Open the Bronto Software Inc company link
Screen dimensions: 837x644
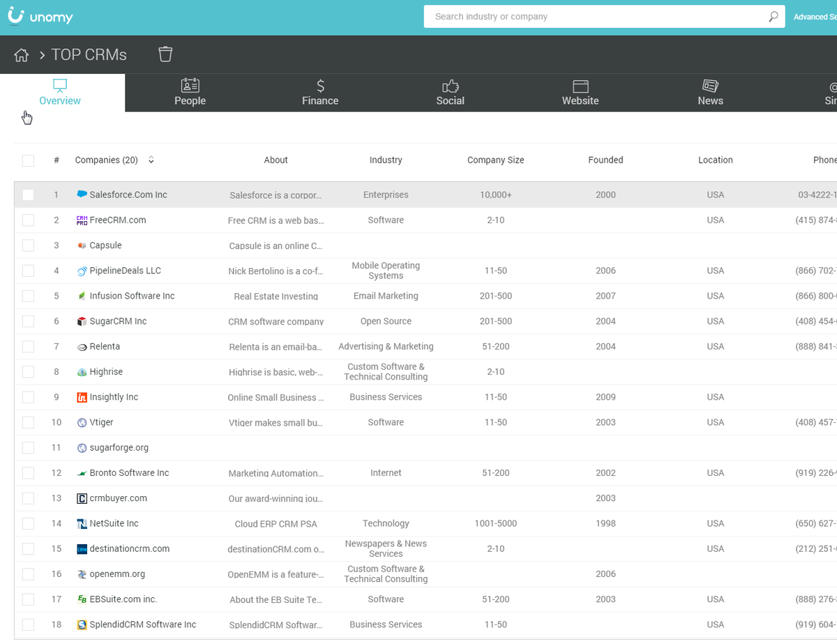(129, 473)
